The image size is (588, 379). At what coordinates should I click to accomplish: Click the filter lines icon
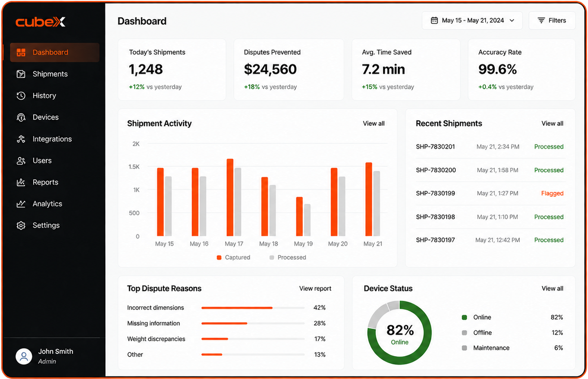541,21
